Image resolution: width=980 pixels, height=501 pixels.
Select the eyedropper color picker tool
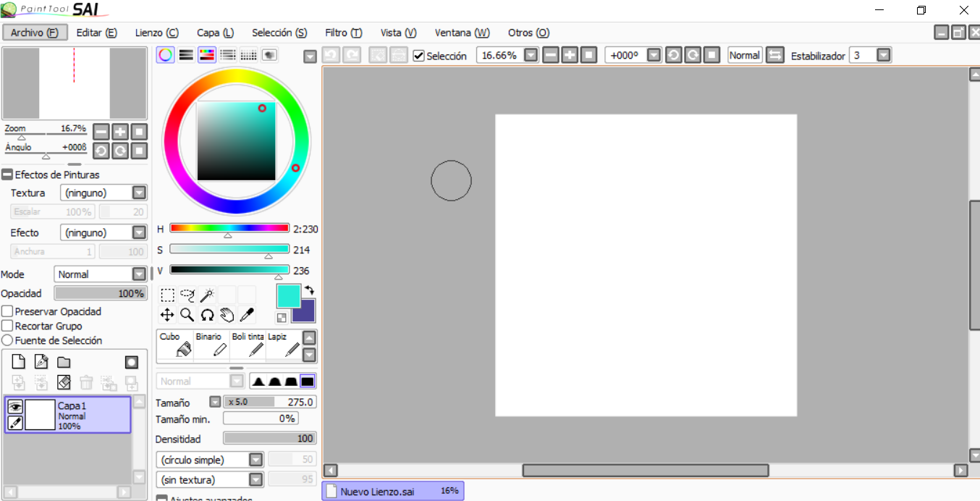point(247,314)
